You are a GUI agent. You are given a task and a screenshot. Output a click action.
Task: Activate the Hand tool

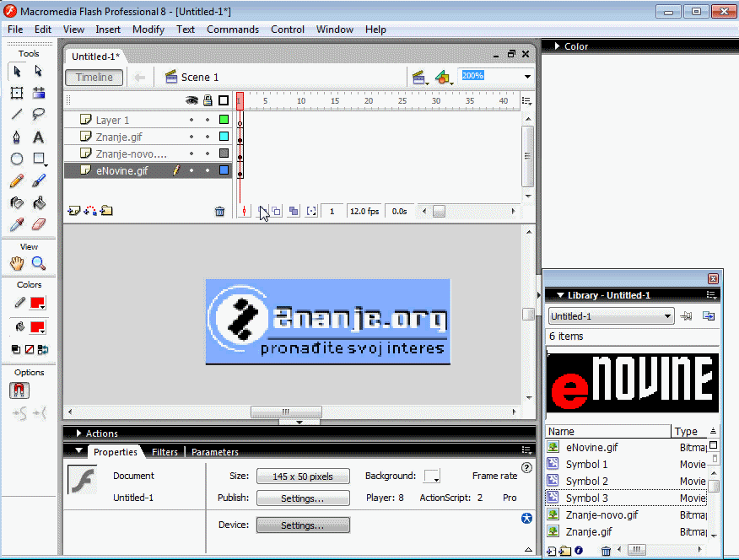[17, 263]
